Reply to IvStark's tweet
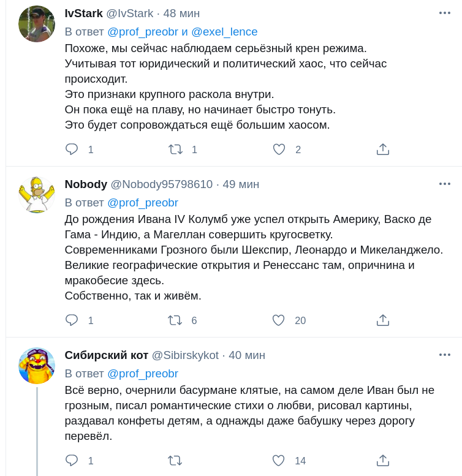Screen dimensions: 462x476 coord(72,149)
